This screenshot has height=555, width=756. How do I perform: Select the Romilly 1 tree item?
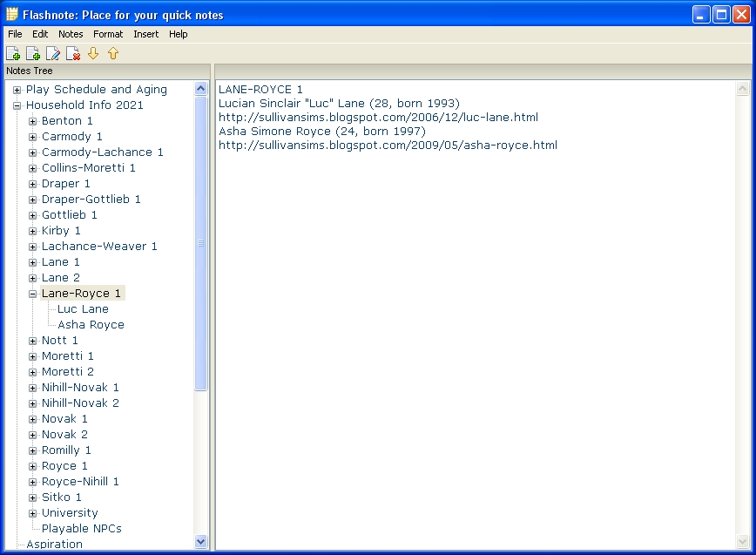pos(66,450)
